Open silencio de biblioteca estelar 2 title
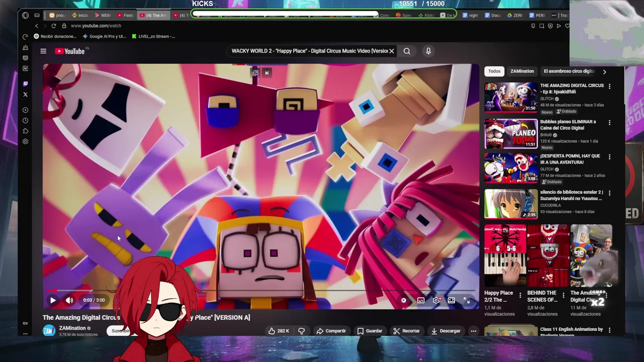The width and height of the screenshot is (644, 362). tap(572, 195)
